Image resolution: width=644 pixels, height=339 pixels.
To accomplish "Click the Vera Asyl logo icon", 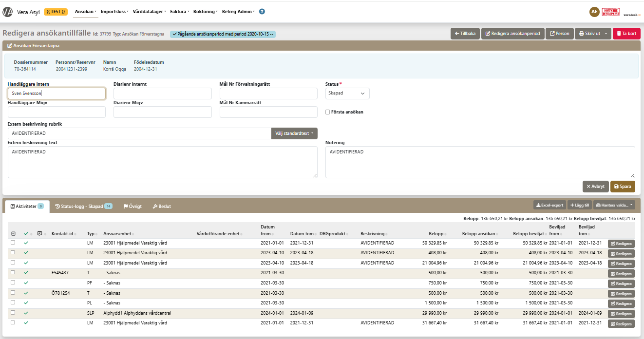I will click(7, 12).
